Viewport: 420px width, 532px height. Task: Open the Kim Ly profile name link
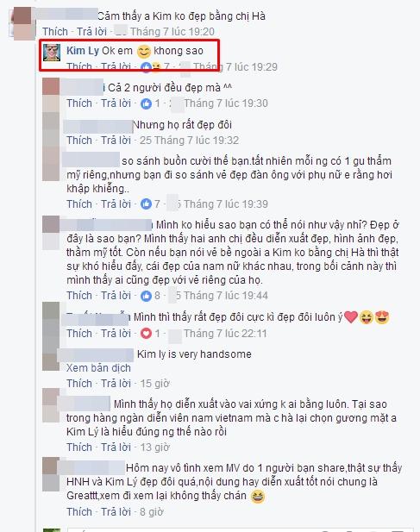[83, 51]
